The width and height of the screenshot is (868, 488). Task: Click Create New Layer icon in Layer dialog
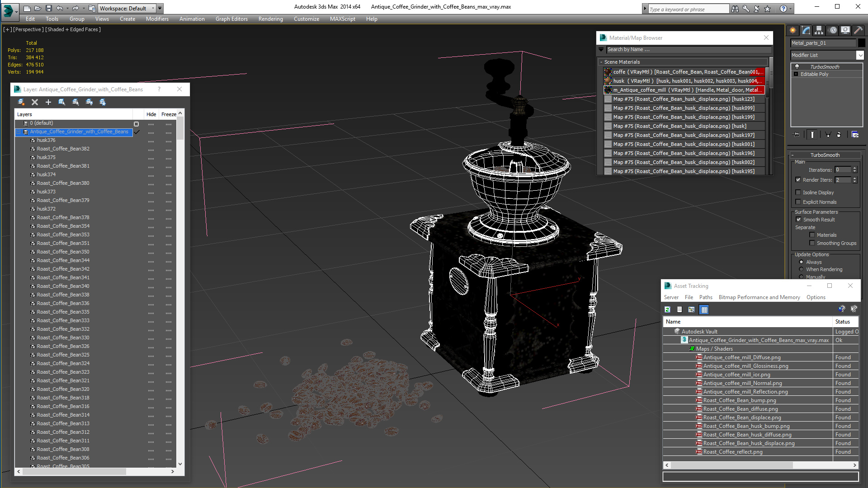(21, 102)
